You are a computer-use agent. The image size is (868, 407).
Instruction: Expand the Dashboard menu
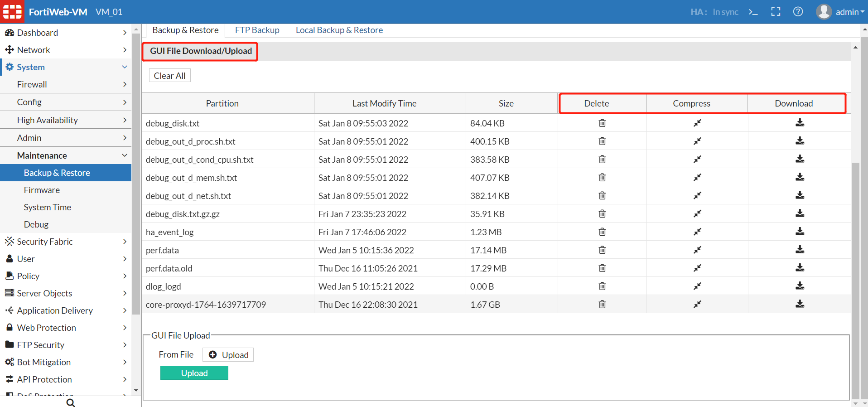[x=66, y=33]
